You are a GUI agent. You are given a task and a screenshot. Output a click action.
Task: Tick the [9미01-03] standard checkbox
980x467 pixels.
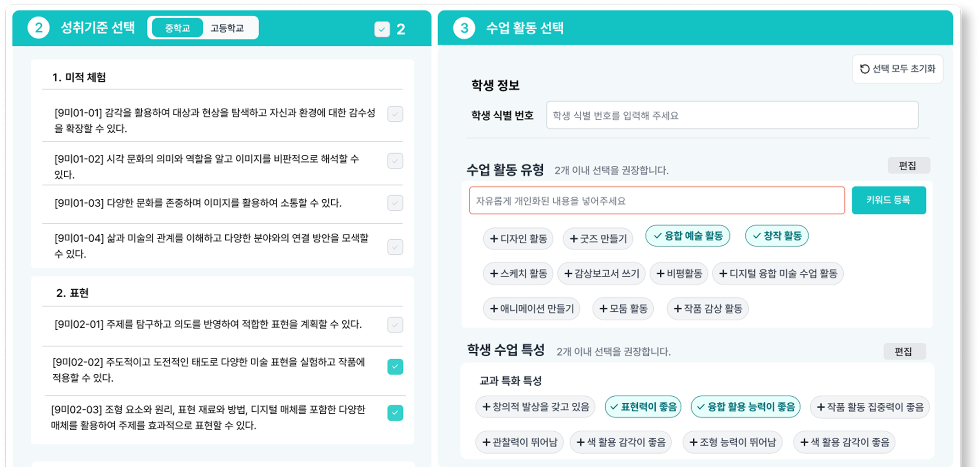tap(395, 203)
